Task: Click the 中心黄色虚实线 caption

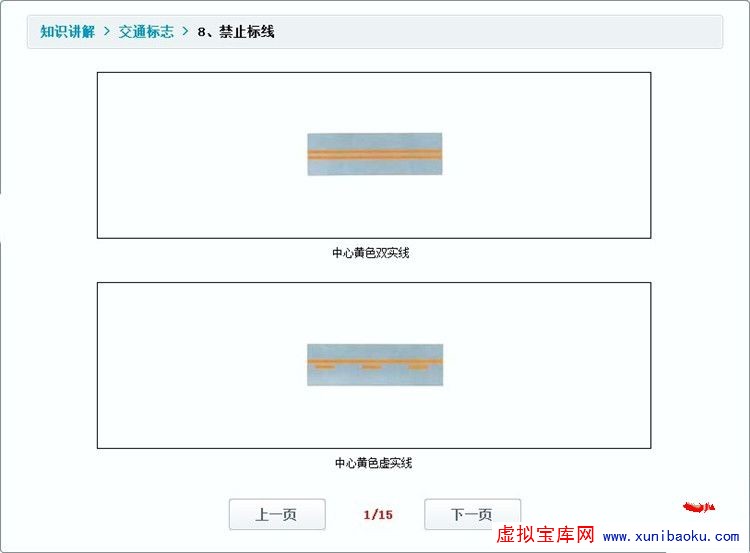Action: tap(373, 463)
